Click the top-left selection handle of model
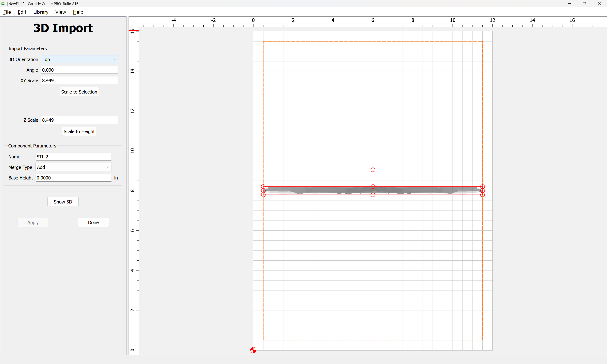607x364 pixels. click(x=263, y=187)
